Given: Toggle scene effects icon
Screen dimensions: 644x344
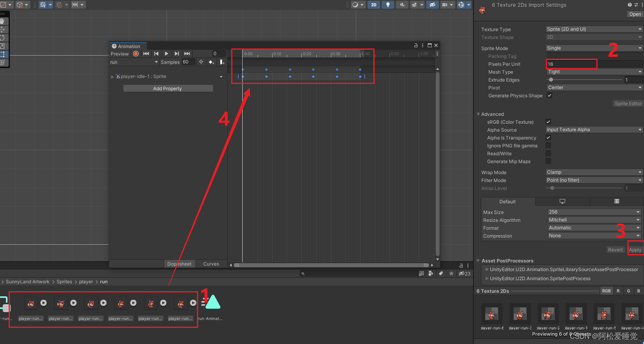Looking at the screenshot, I should pyautogui.click(x=414, y=5).
